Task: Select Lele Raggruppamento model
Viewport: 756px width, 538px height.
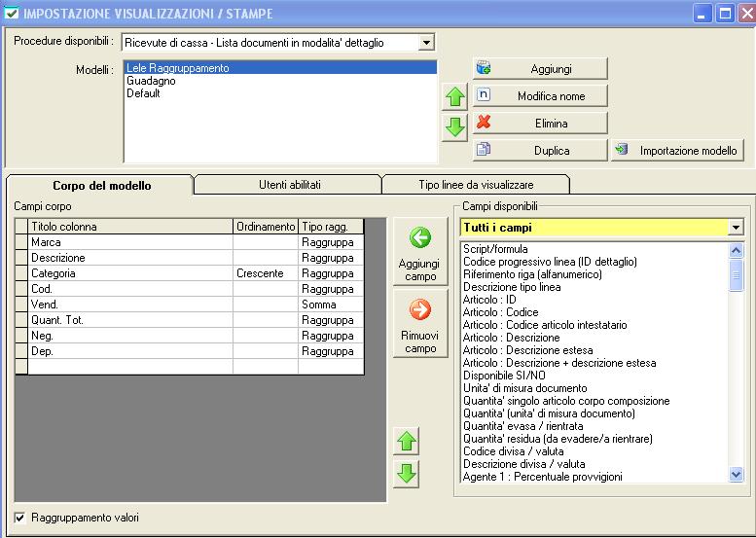Action: click(x=280, y=68)
